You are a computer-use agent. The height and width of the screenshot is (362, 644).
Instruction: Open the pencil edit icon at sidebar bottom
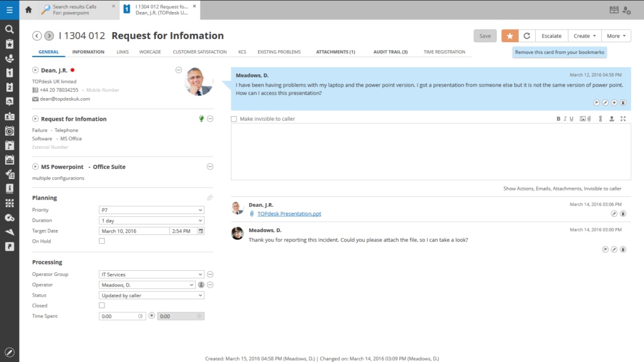pyautogui.click(x=9, y=352)
